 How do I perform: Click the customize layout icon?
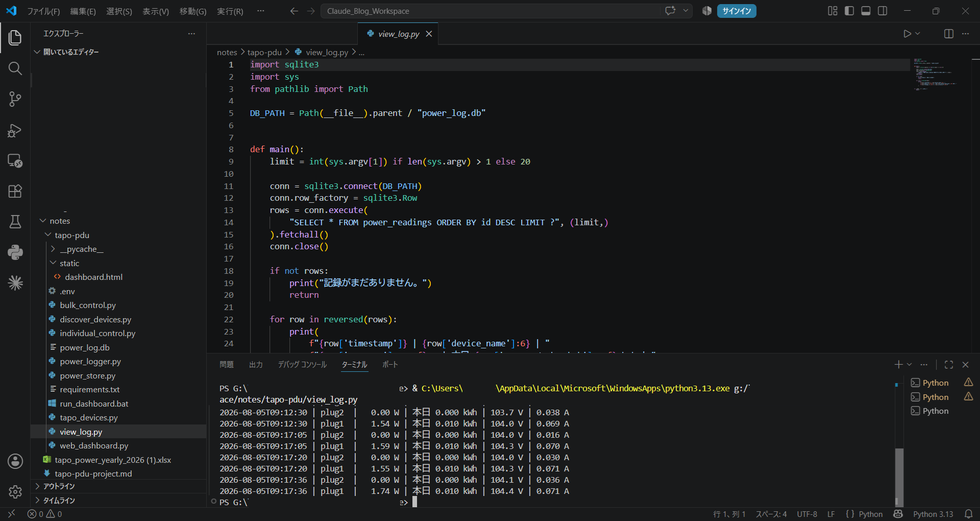pyautogui.click(x=832, y=11)
